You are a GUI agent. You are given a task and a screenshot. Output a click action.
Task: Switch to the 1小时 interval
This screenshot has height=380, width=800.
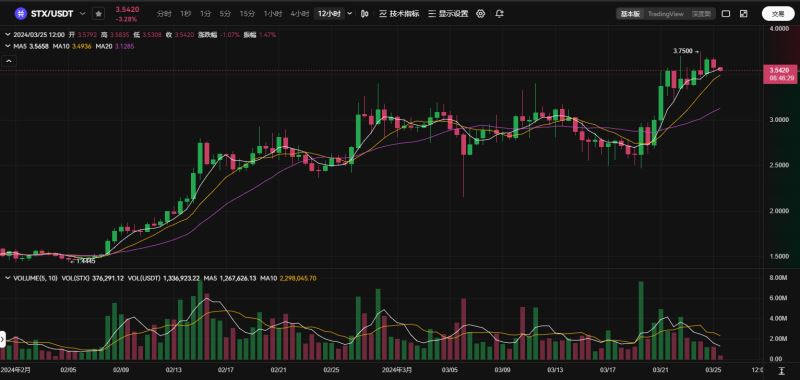tap(272, 14)
